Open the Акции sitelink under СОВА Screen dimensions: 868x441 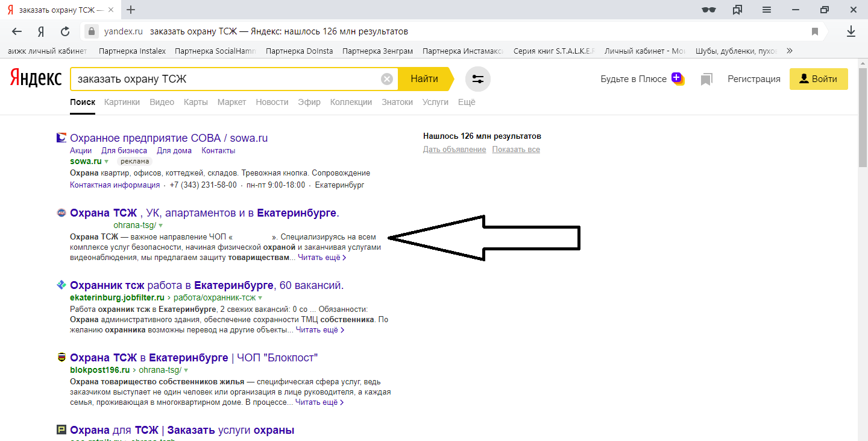81,151
